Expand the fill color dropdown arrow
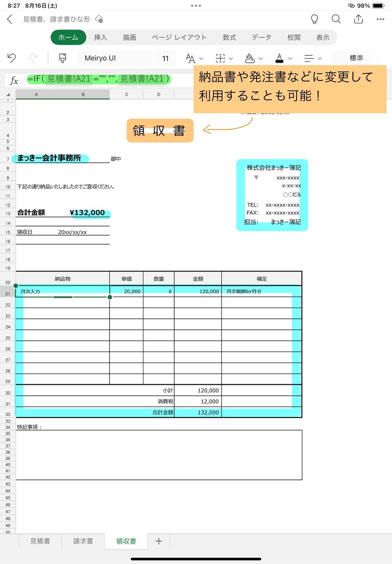The width and height of the screenshot is (392, 564). coord(261,59)
